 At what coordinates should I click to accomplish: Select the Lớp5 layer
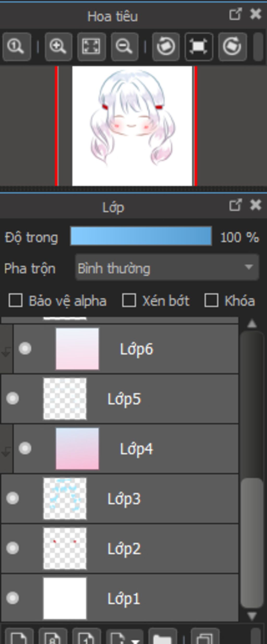[120, 399]
